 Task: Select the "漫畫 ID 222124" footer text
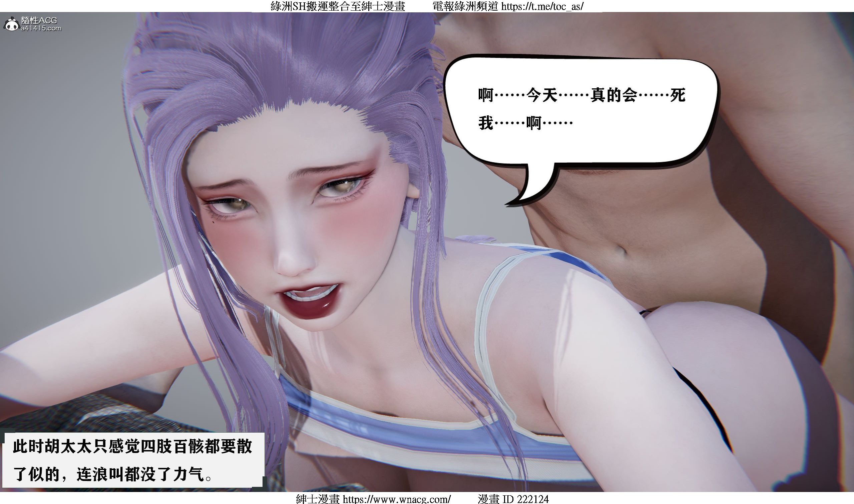[x=513, y=499]
